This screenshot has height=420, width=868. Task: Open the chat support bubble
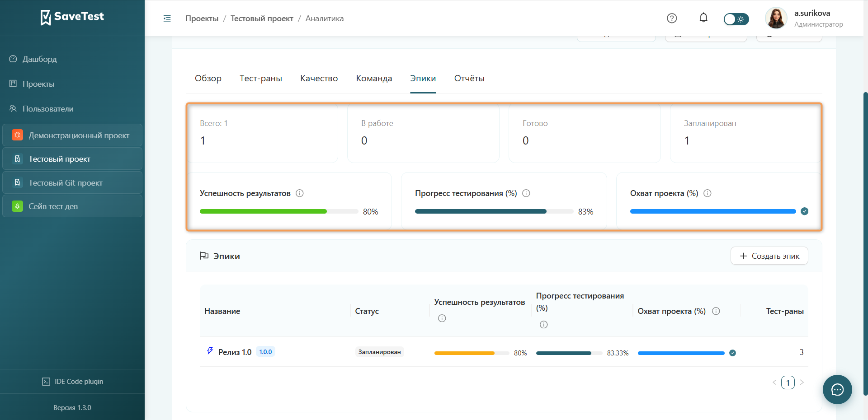click(x=837, y=389)
